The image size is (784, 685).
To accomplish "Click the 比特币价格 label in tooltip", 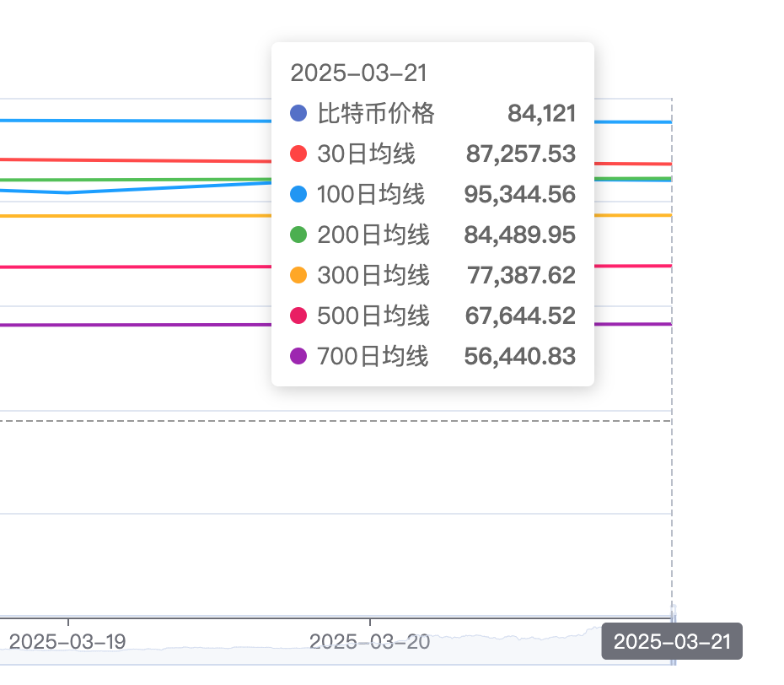I will point(376,113).
